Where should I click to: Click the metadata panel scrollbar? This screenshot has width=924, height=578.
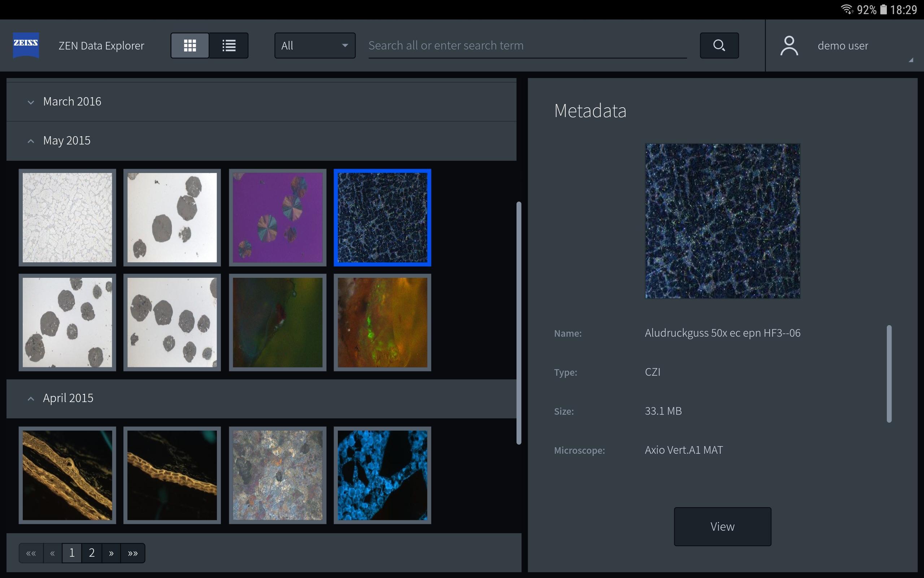coord(889,374)
